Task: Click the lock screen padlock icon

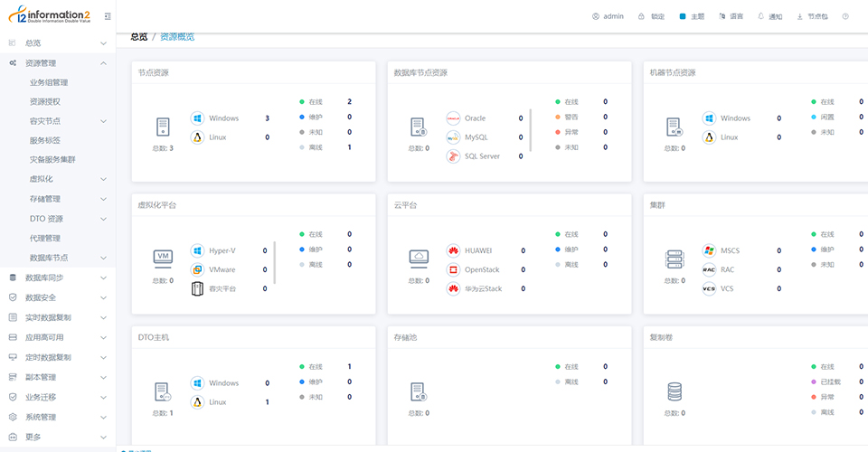Action: click(x=641, y=16)
